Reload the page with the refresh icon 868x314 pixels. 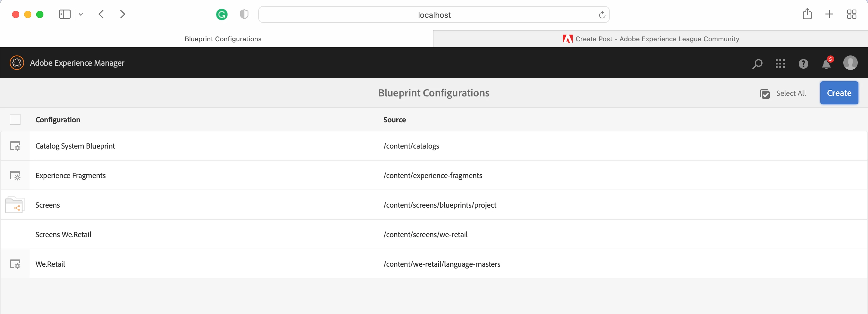coord(602,15)
